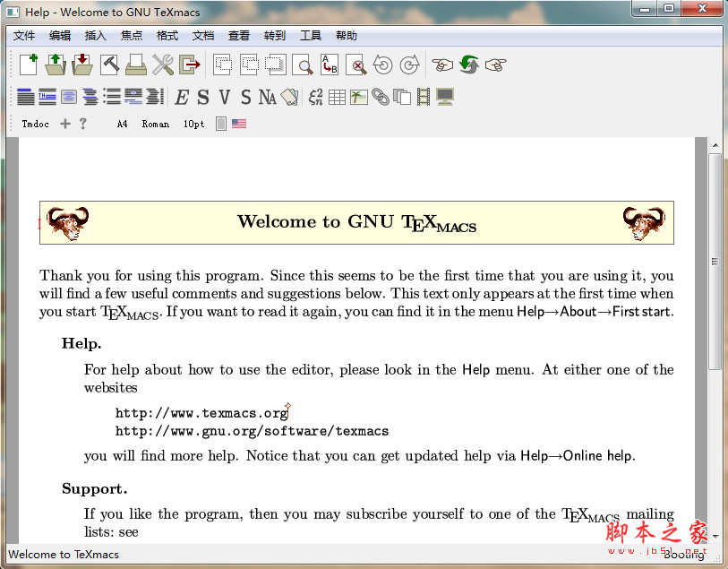Open the A4 page size dropdown
This screenshot has height=569, width=728.
122,124
